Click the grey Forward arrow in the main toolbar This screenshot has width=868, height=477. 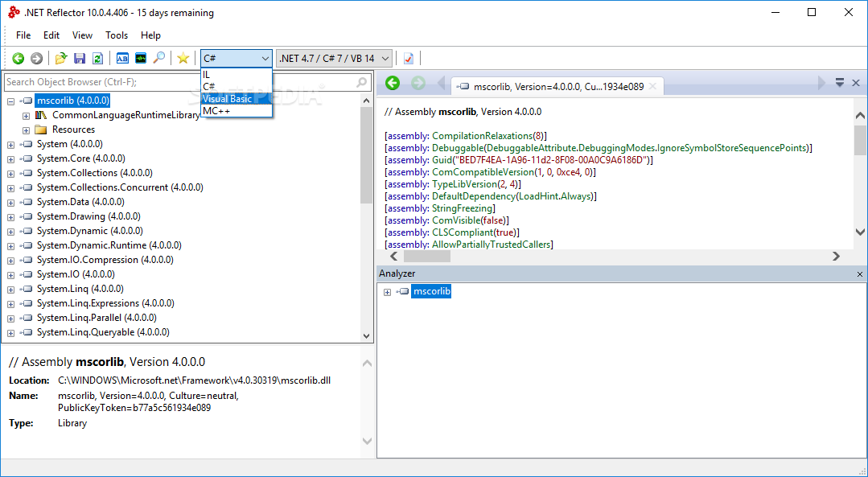pyautogui.click(x=36, y=58)
